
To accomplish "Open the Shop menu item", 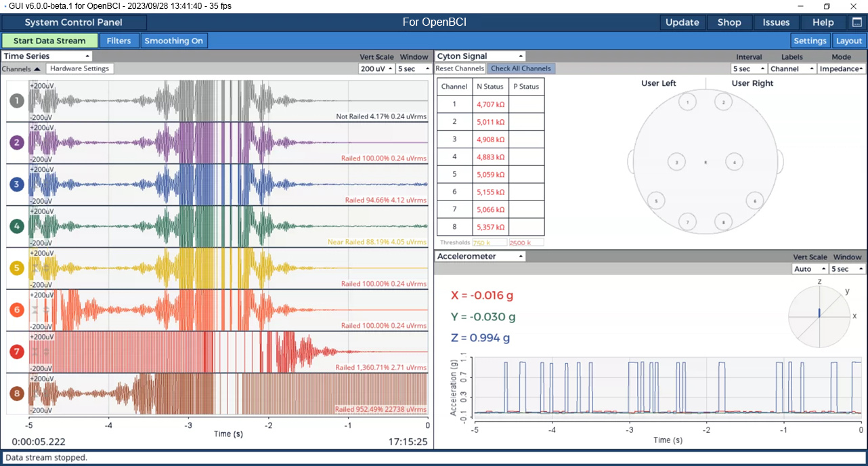I will [729, 22].
